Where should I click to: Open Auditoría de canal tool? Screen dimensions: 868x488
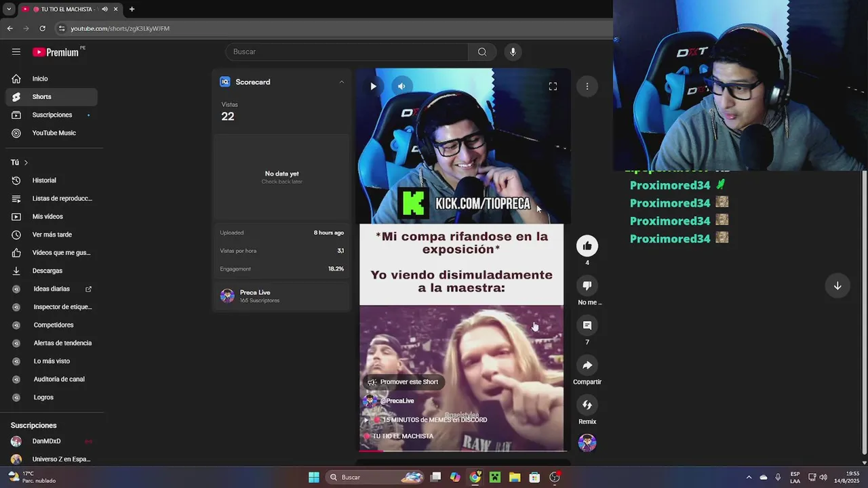point(52,379)
